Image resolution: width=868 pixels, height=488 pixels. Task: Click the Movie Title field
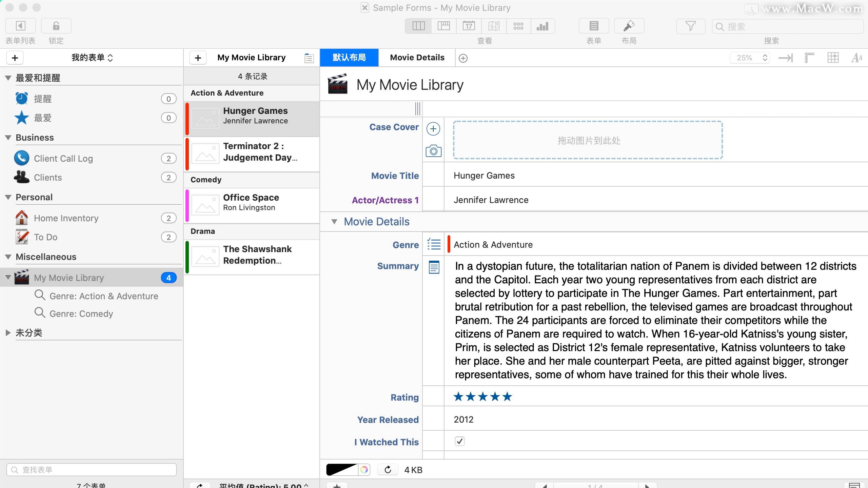pos(656,176)
